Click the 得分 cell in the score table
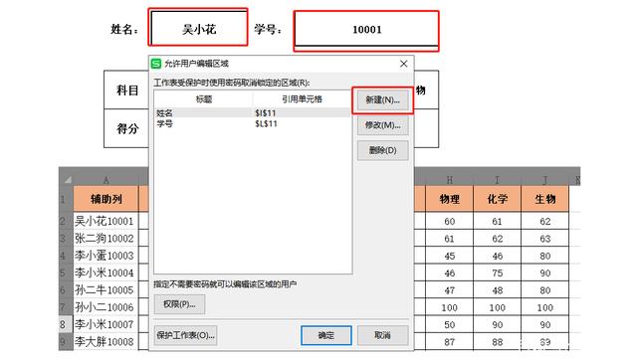The width and height of the screenshot is (637, 364). [x=127, y=128]
